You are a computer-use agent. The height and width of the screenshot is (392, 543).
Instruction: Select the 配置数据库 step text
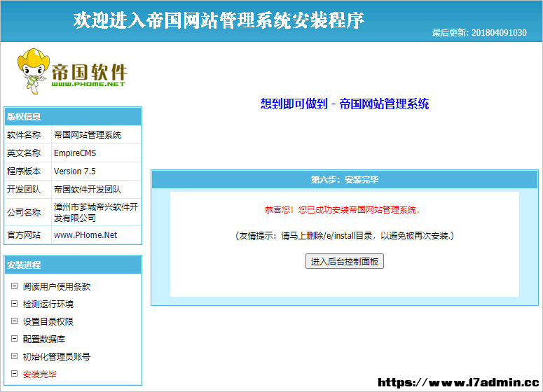[44, 339]
